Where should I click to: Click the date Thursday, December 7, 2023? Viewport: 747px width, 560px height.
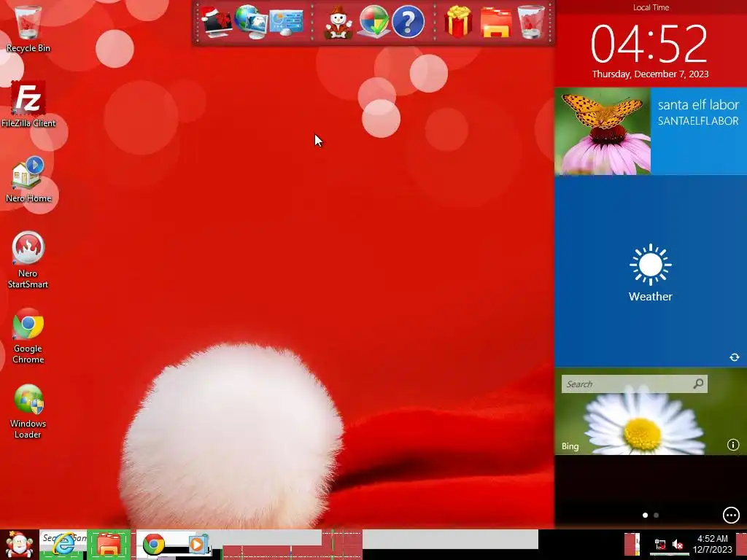[650, 74]
